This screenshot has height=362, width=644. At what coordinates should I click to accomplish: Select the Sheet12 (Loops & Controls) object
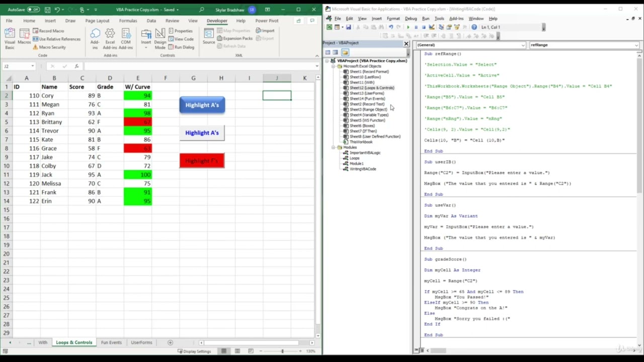[x=372, y=88]
